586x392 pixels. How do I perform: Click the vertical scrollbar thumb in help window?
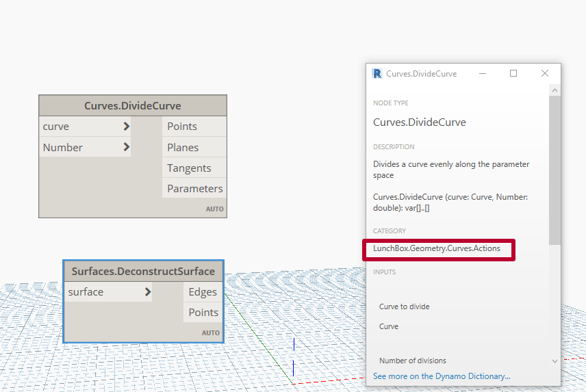[555, 170]
